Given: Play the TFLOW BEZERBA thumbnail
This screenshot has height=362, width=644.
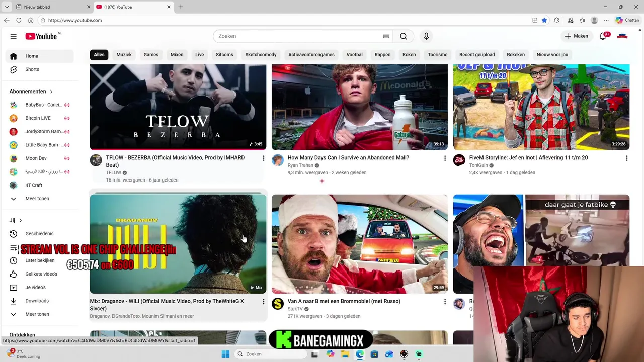Looking at the screenshot, I should coord(178,107).
